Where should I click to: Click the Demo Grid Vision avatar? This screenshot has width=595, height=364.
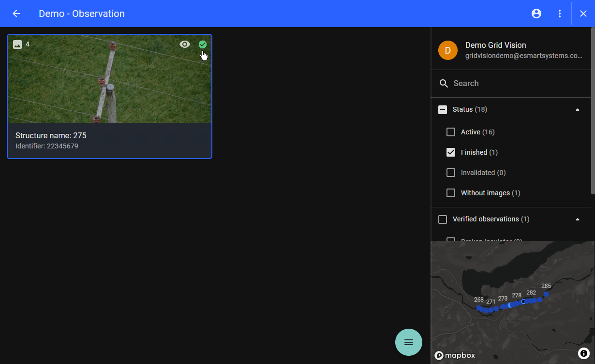click(x=448, y=50)
